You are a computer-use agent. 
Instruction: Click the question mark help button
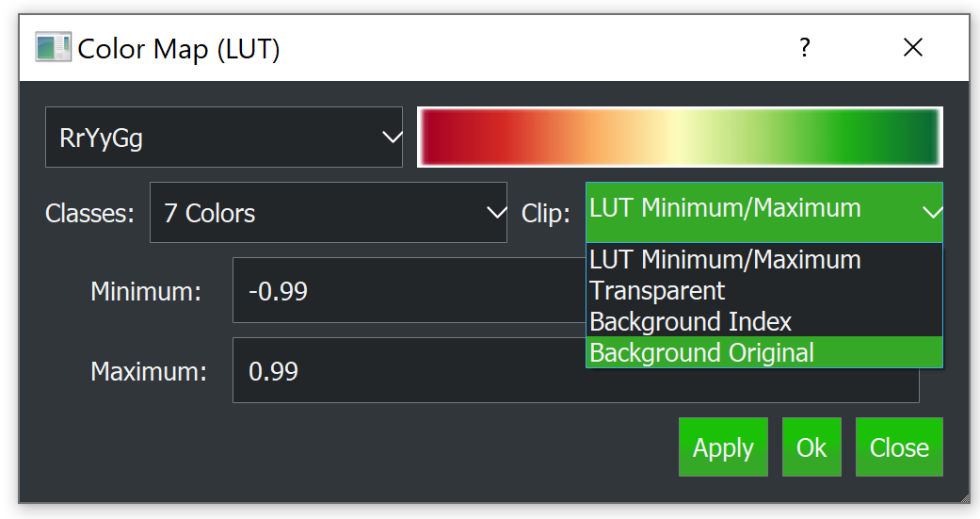[x=804, y=48]
